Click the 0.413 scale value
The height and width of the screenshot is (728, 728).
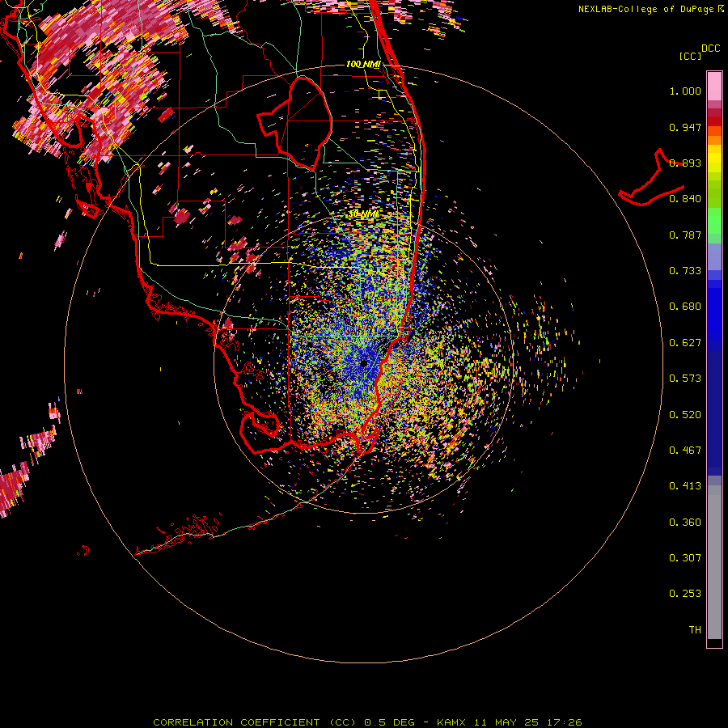click(685, 486)
